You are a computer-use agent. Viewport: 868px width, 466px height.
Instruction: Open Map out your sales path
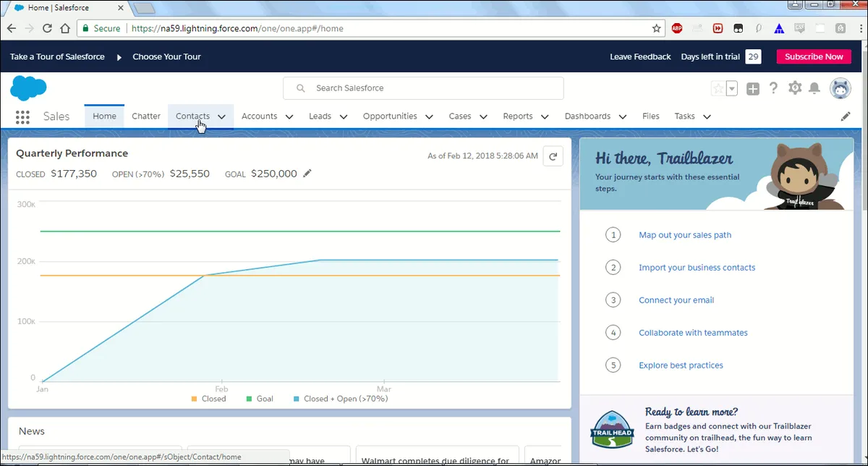click(685, 235)
